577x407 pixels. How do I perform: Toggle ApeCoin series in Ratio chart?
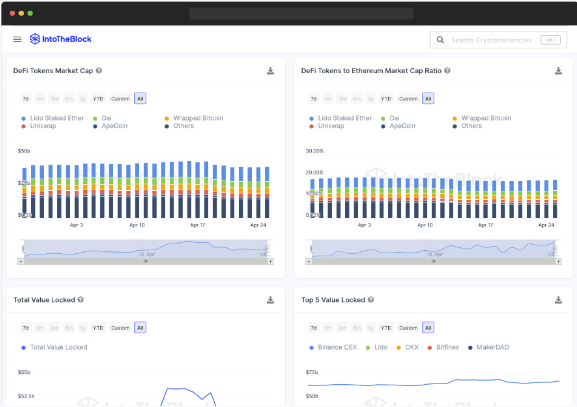pyautogui.click(x=398, y=126)
